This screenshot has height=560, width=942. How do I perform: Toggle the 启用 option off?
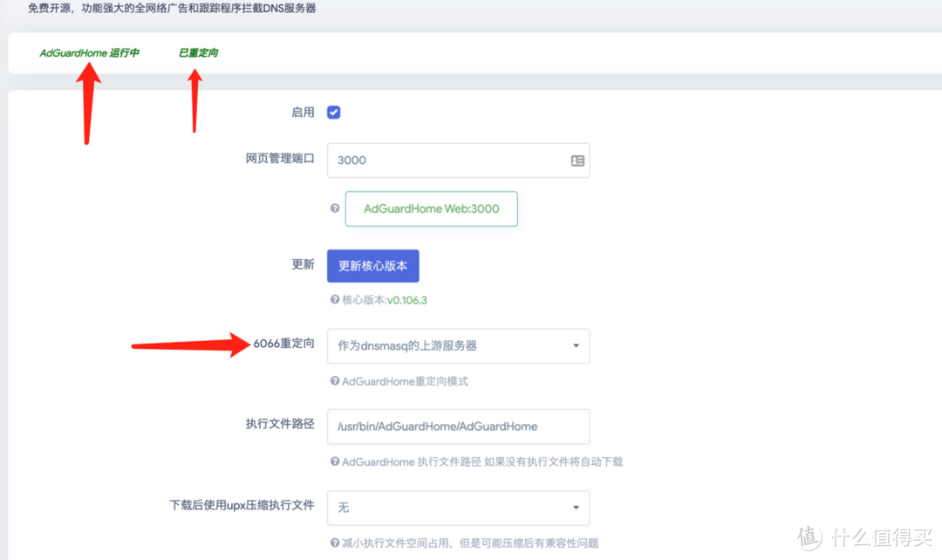333,112
